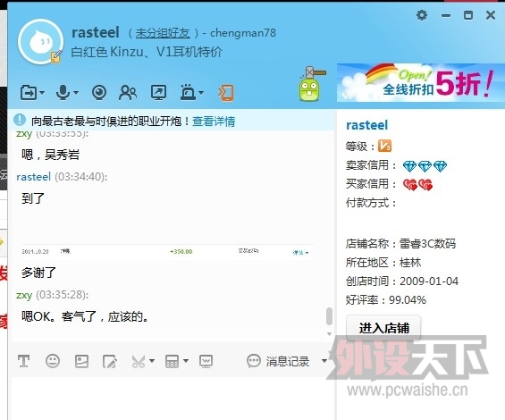Image resolution: width=505 pixels, height=420 pixels.
Task: Open the 查看详情 link
Action: point(214,122)
